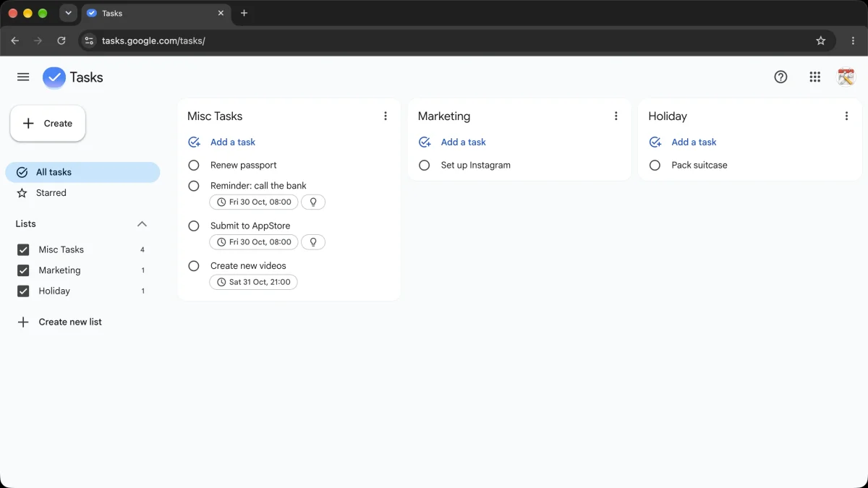The image size is (868, 488).
Task: Open Marketing list options menu
Action: tap(616, 116)
